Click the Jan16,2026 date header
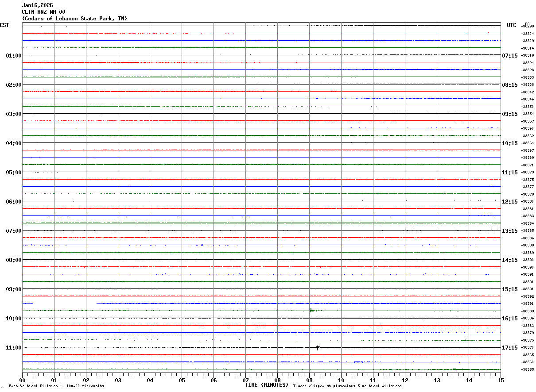536x392 pixels. pyautogui.click(x=37, y=5)
